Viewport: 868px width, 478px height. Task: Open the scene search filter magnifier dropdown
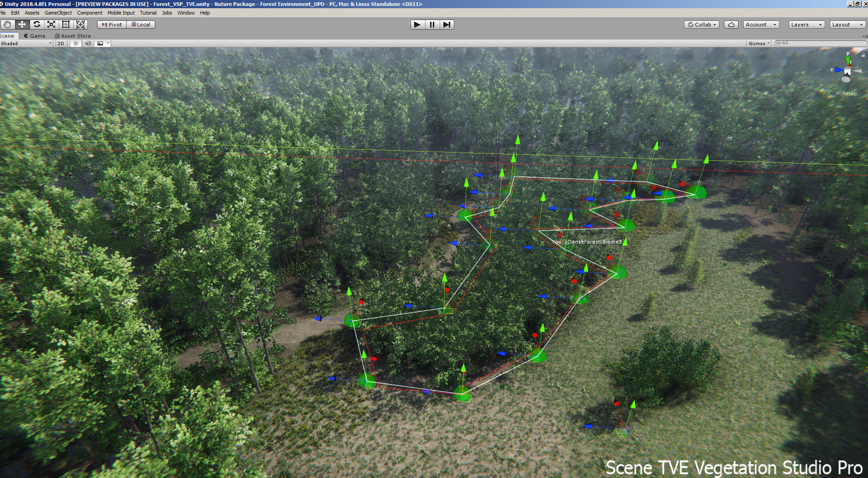[x=778, y=43]
